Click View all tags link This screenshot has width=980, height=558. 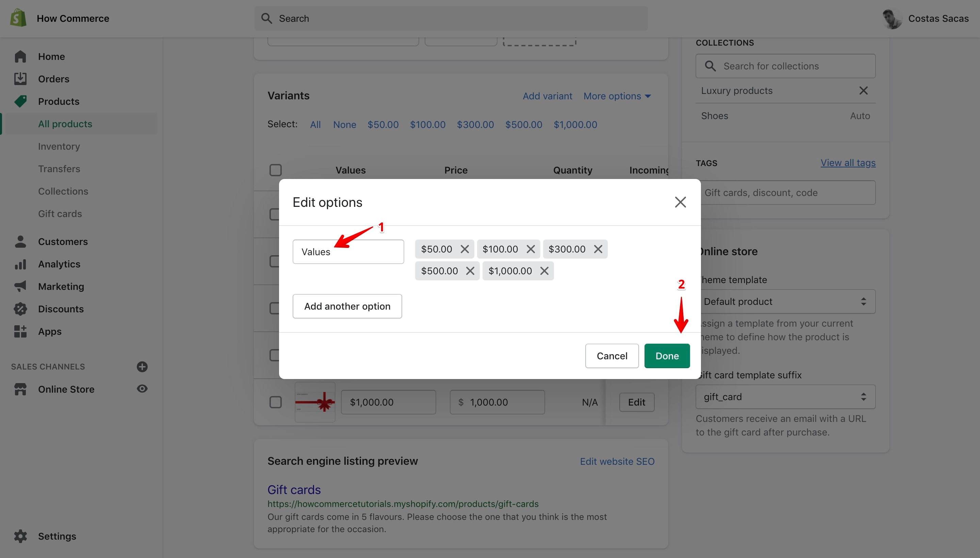848,163
